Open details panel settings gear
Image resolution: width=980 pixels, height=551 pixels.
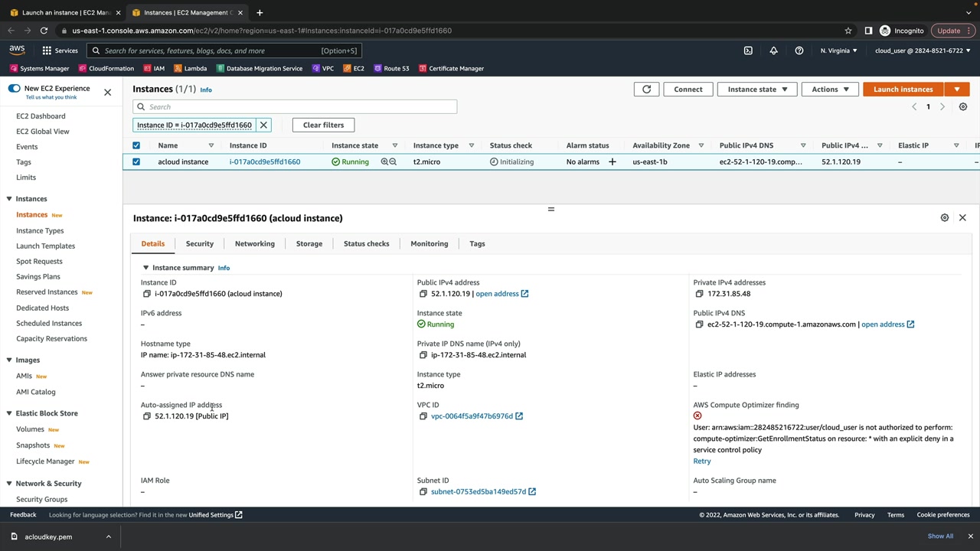click(944, 218)
